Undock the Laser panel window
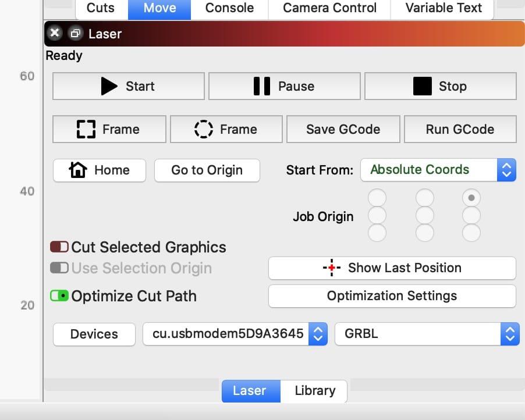The width and height of the screenshot is (525, 420). point(75,33)
